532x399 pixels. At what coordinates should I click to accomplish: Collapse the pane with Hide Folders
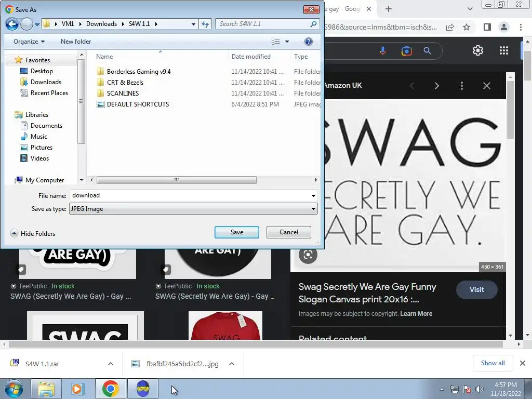[x=33, y=233]
